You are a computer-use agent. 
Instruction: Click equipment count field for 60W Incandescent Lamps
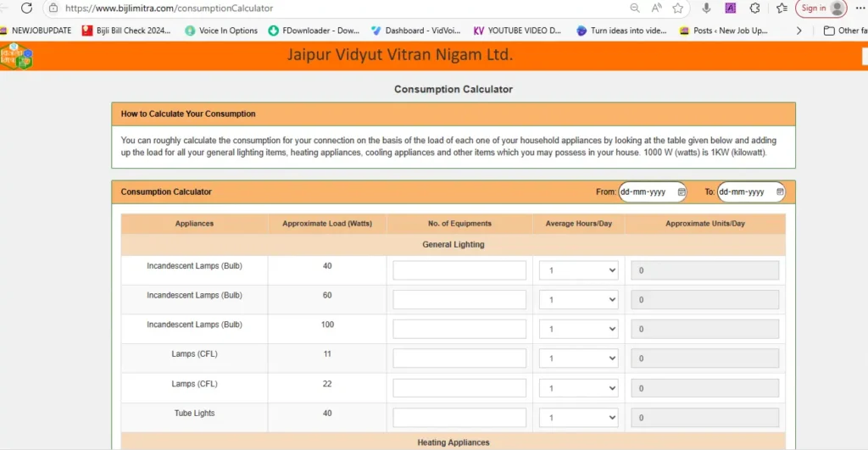coord(459,300)
